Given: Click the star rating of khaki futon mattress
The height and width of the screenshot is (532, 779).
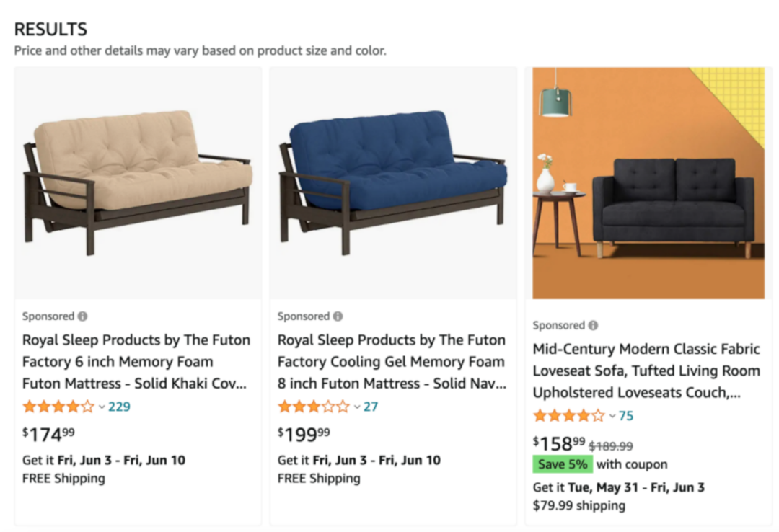Looking at the screenshot, I should pos(58,407).
